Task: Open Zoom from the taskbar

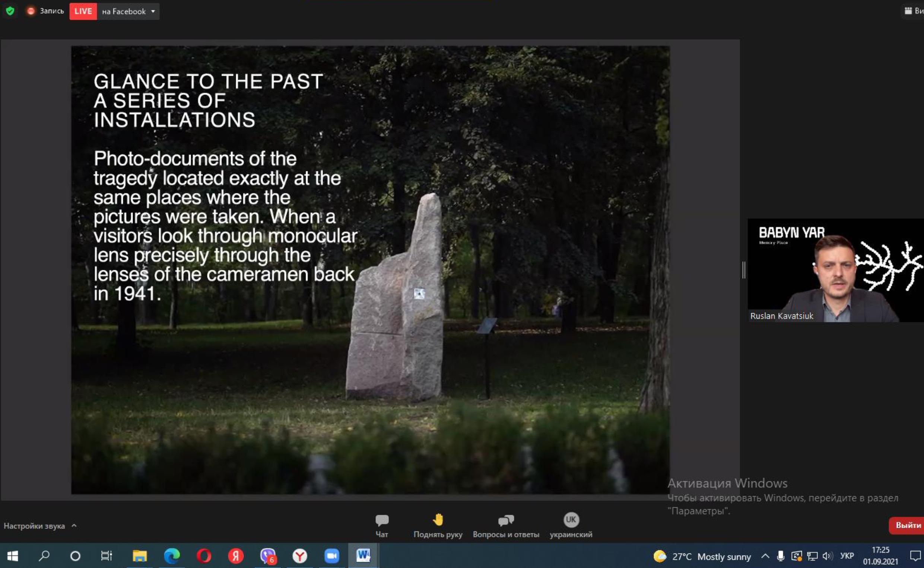Action: click(x=331, y=556)
